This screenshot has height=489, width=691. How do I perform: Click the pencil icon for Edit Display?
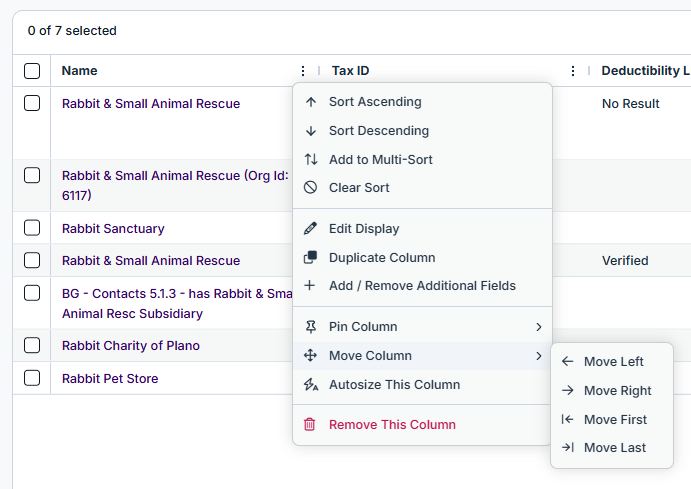pos(310,229)
